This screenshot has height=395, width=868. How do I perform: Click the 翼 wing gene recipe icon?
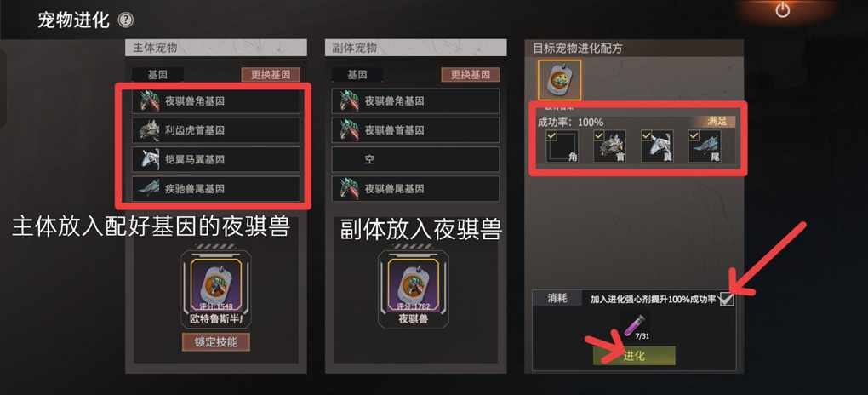(x=657, y=146)
